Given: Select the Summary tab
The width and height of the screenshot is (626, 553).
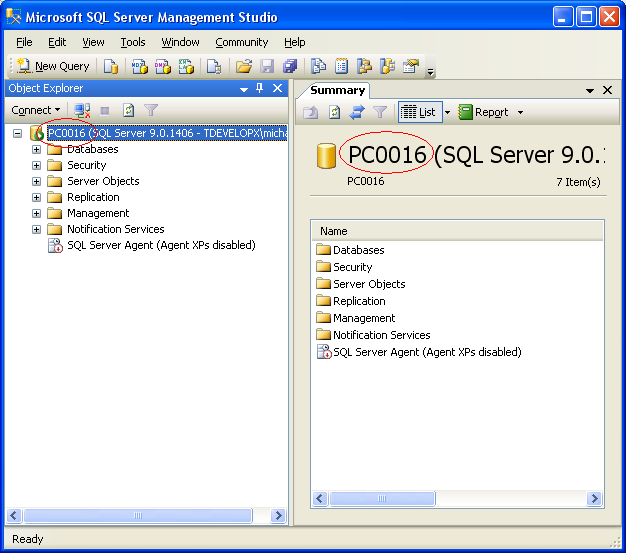Looking at the screenshot, I should [337, 90].
